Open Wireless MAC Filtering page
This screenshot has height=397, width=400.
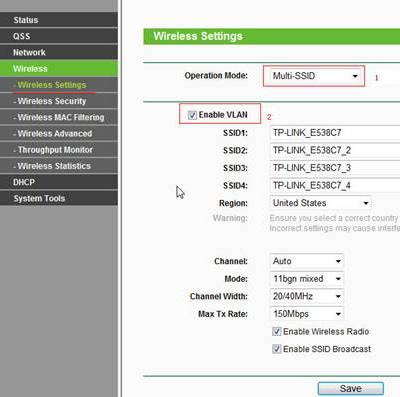click(x=59, y=117)
